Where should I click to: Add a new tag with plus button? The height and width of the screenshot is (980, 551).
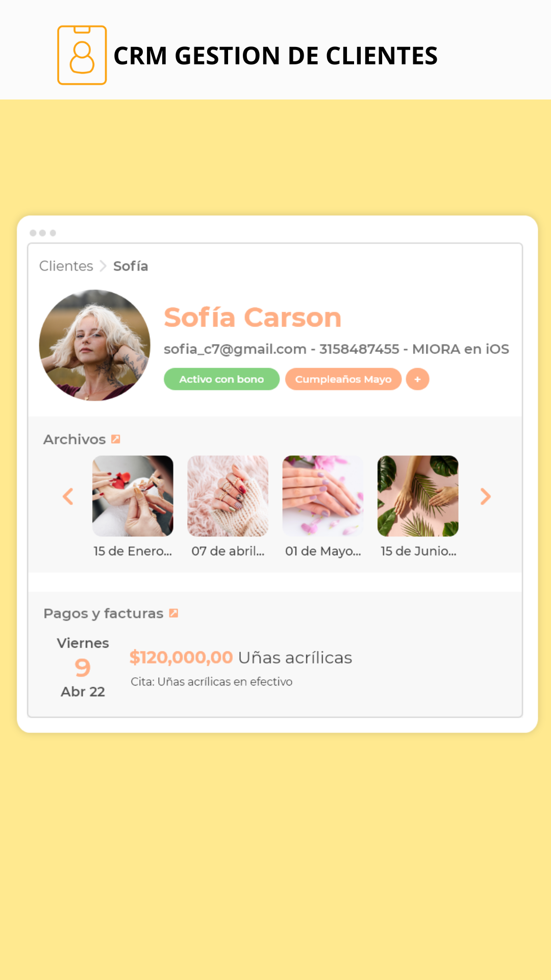(x=417, y=379)
